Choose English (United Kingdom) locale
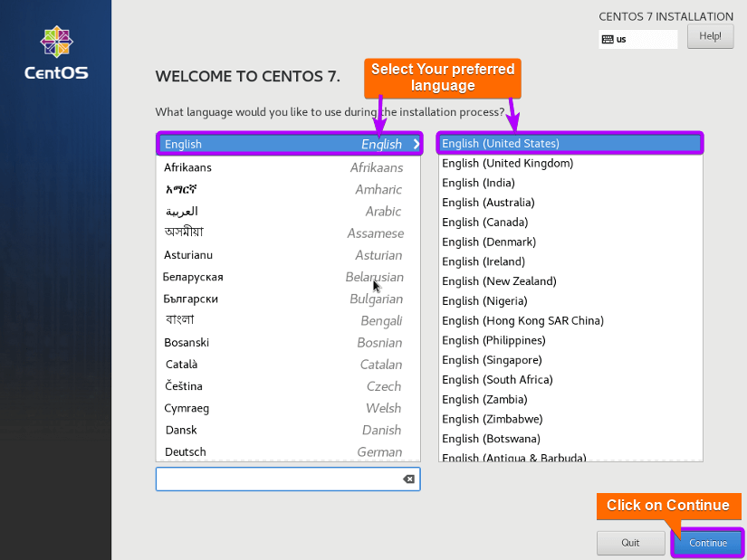Screen dimensions: 747x560 coord(570,164)
